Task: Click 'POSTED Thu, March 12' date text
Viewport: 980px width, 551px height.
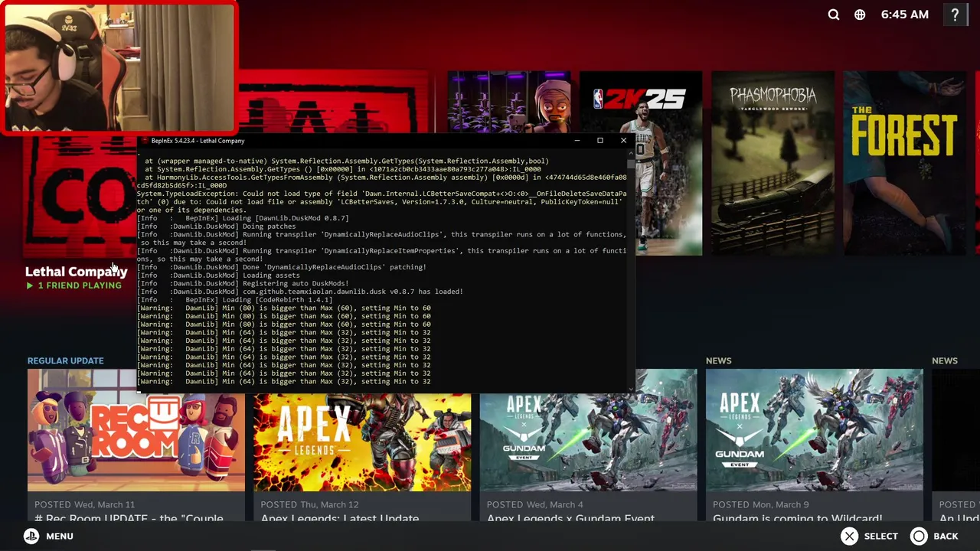Action: click(x=309, y=504)
